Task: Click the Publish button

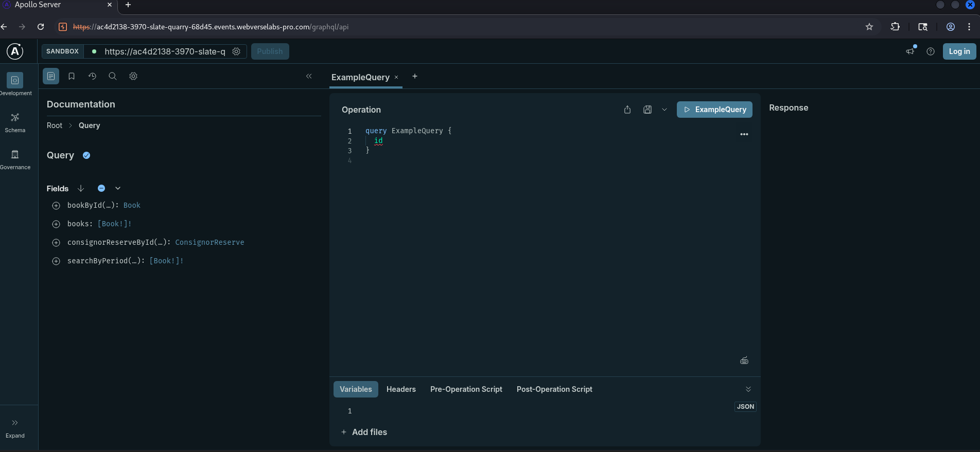Action: (270, 51)
